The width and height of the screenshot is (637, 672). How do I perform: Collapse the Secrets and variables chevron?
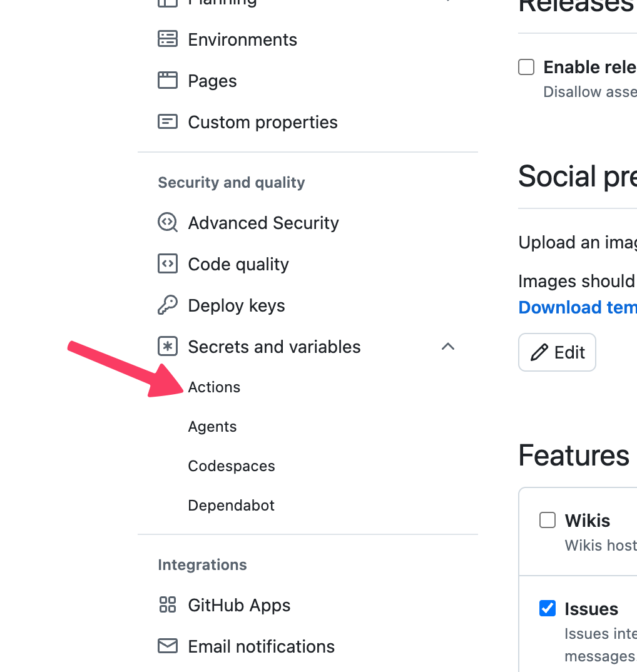448,346
